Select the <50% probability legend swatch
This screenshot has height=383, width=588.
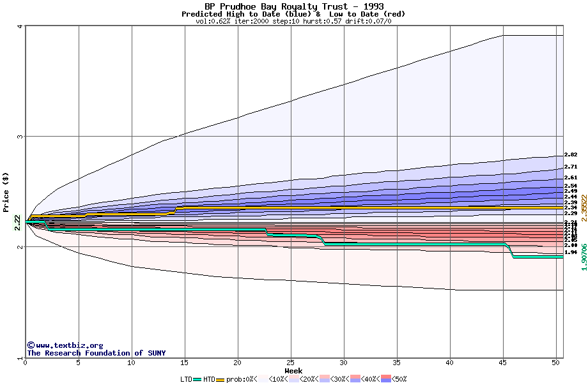(x=387, y=379)
